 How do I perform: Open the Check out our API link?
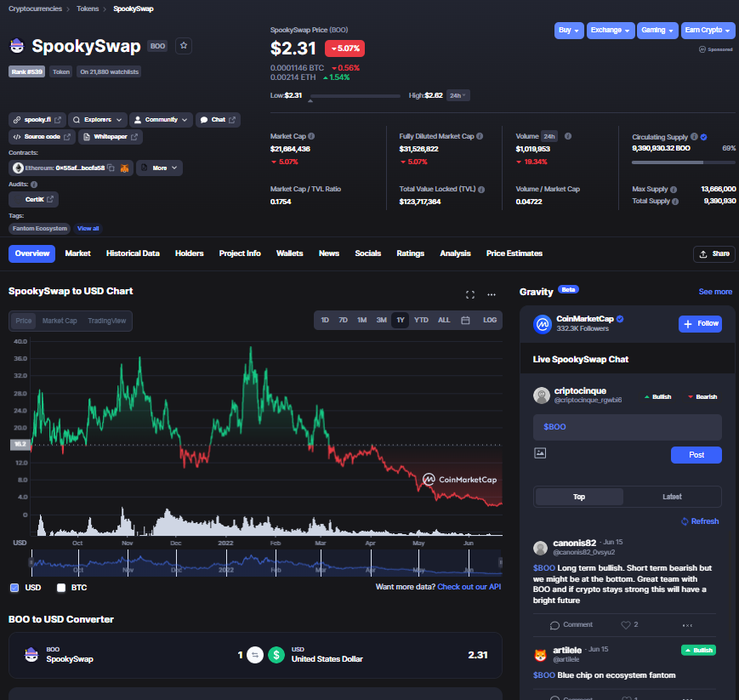tap(469, 587)
